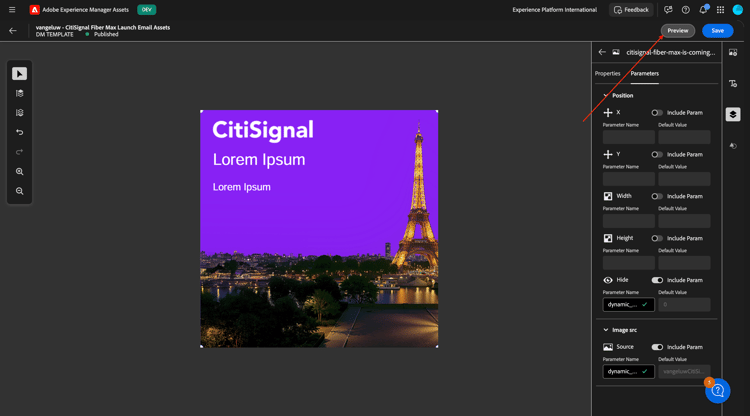
Task: Click the Adobe logo in header
Action: click(x=34, y=10)
